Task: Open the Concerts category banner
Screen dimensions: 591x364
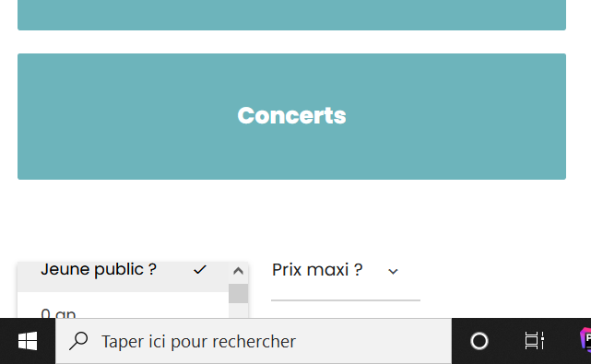Action: (x=291, y=116)
